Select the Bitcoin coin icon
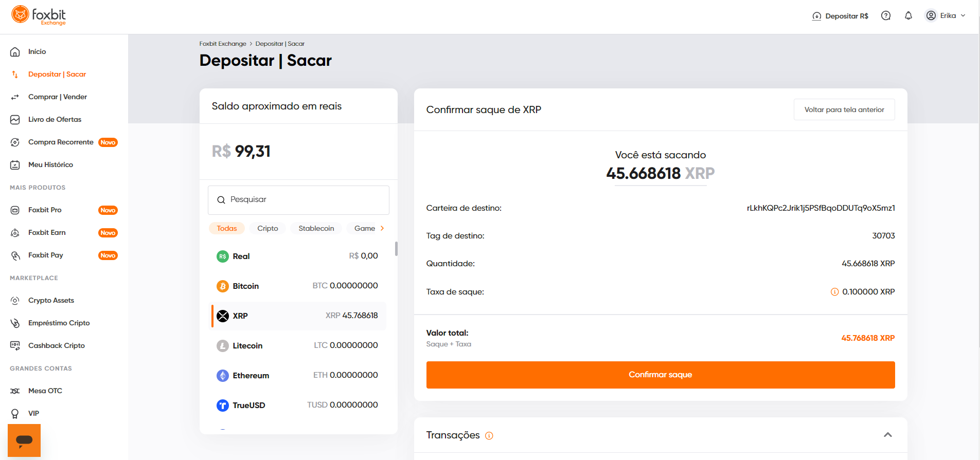 click(x=222, y=286)
